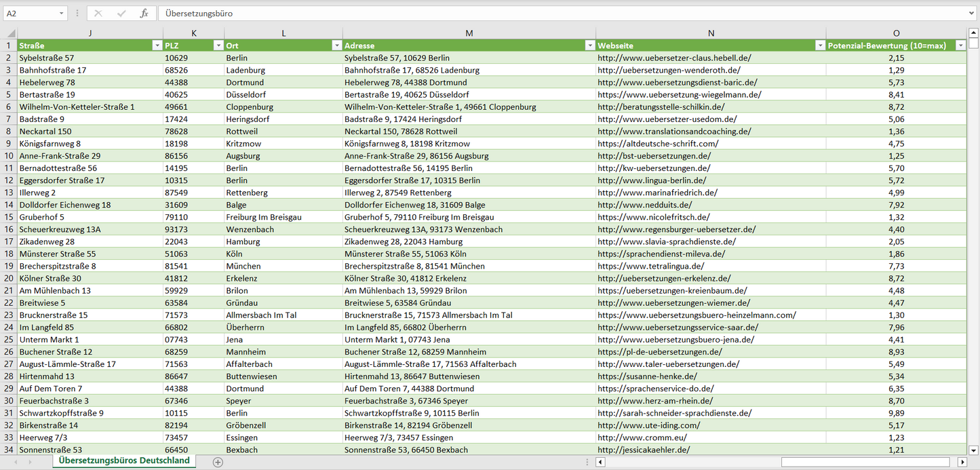Click the Cancel entry X icon
This screenshot has width=980, height=470.
(98, 14)
